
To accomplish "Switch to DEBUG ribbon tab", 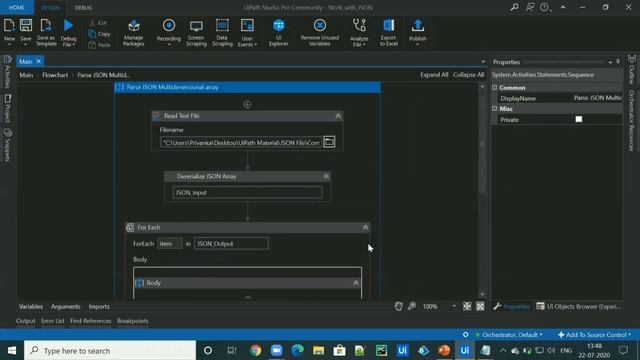I will [x=83, y=7].
